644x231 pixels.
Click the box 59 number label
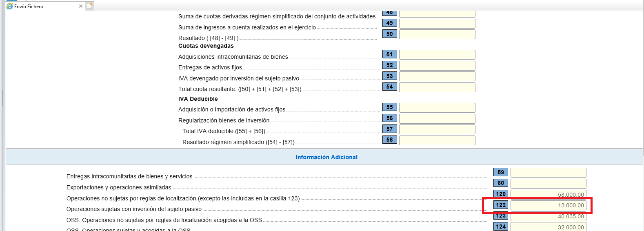point(501,173)
